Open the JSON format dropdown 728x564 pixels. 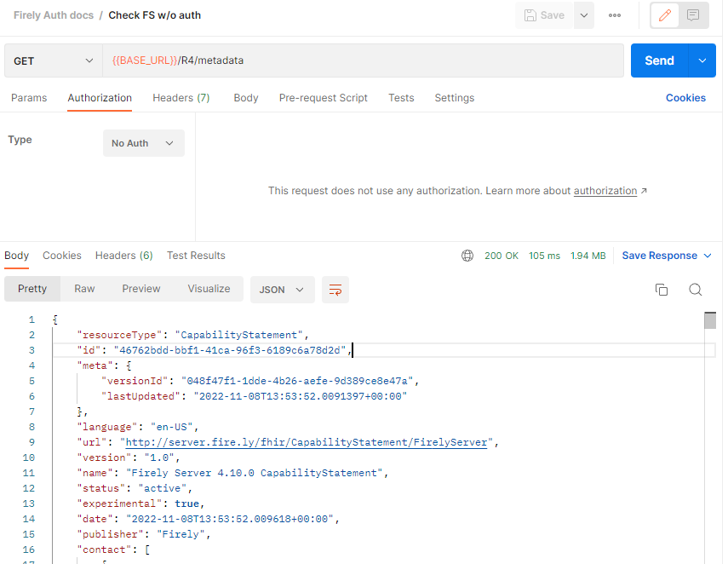click(283, 290)
